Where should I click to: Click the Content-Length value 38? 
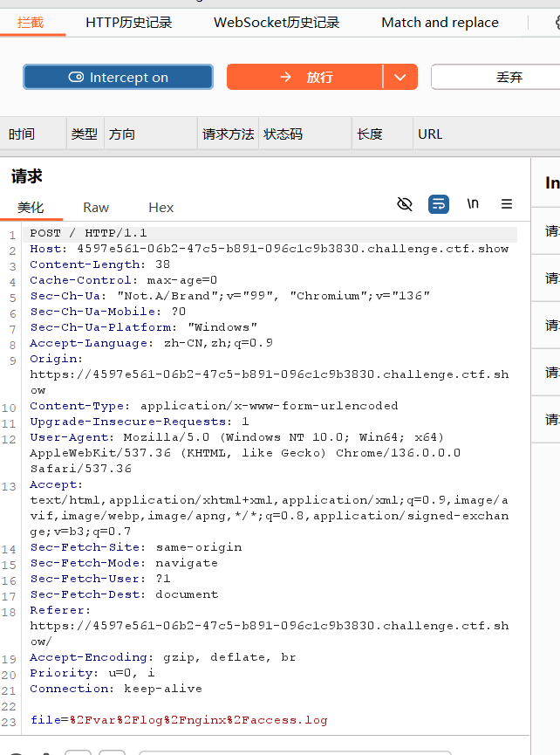coord(162,264)
